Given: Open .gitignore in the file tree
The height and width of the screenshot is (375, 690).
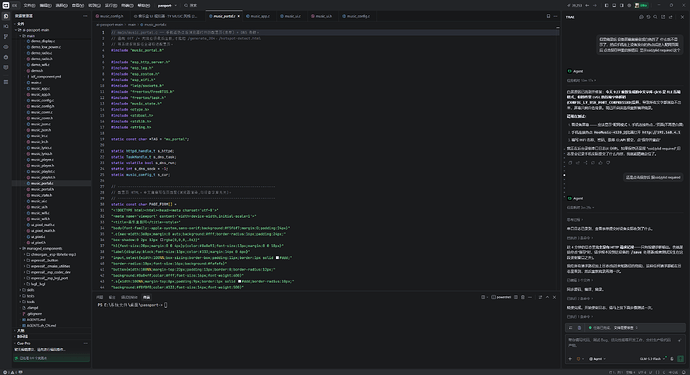Looking at the screenshot, I should point(34,314).
